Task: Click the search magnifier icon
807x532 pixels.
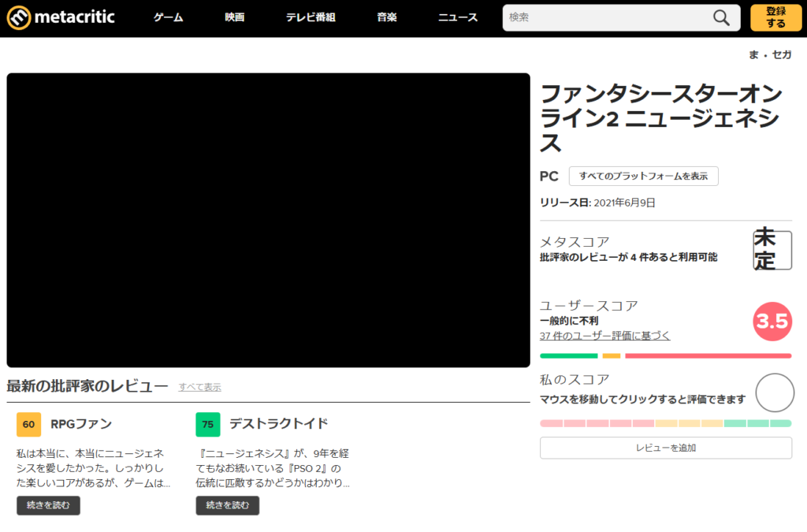Action: pyautogui.click(x=721, y=17)
